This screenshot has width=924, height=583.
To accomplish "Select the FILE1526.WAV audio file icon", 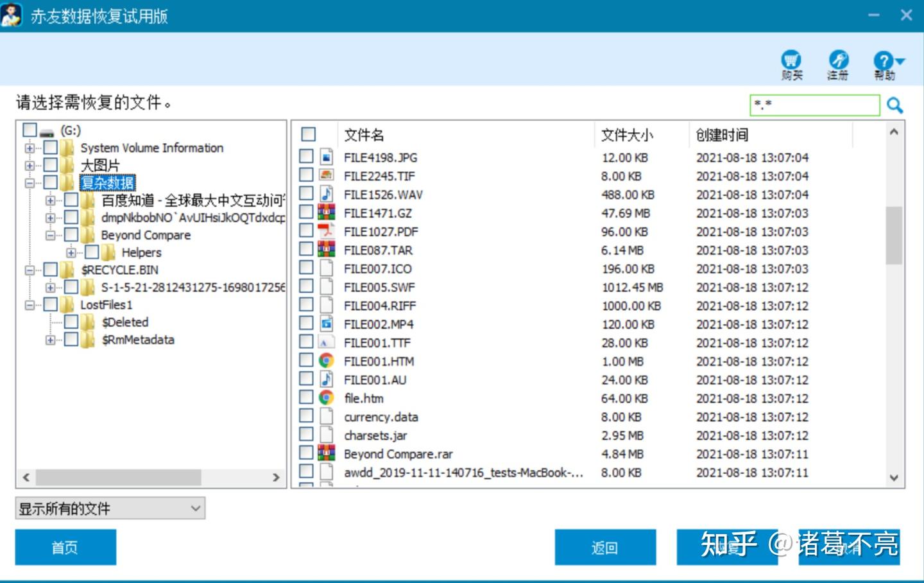I will 326,194.
